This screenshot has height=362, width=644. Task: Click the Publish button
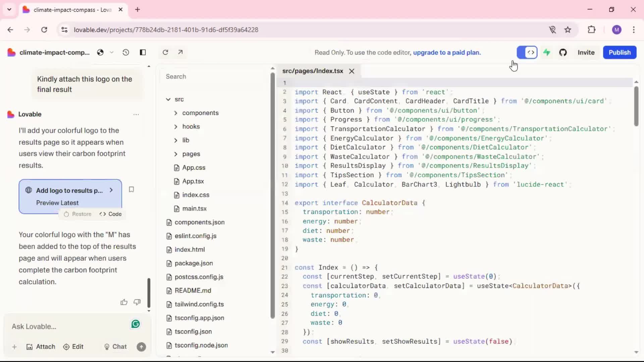(620, 52)
